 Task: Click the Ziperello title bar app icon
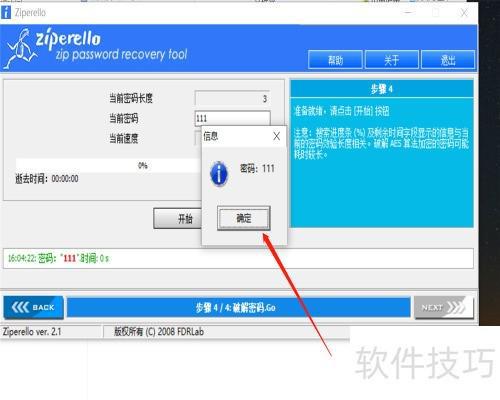click(6, 13)
